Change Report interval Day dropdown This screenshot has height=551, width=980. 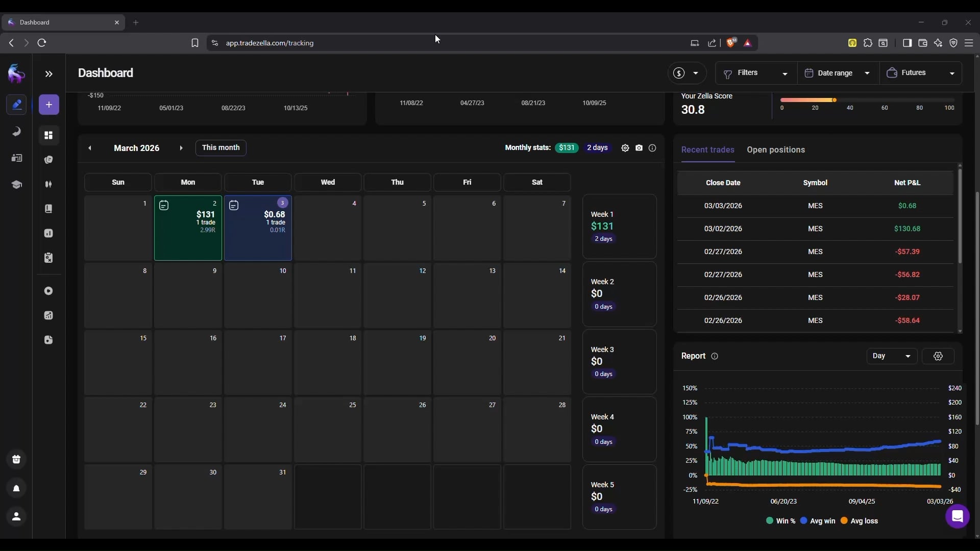point(891,356)
